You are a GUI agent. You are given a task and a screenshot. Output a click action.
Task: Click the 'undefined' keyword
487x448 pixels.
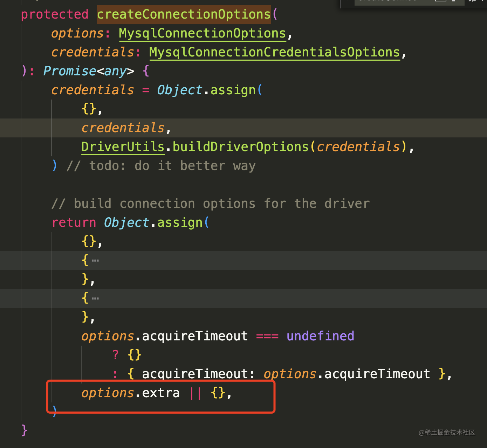320,336
